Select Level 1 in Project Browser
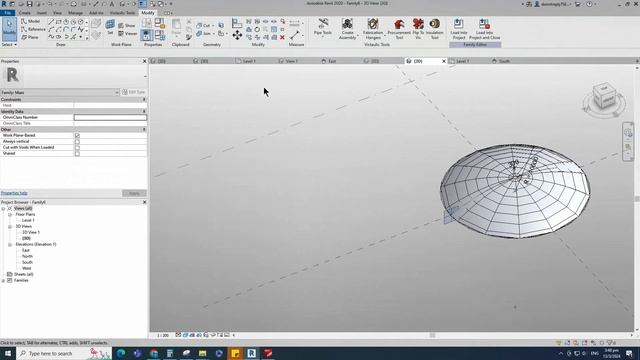This screenshot has width=640, height=360. point(28,220)
